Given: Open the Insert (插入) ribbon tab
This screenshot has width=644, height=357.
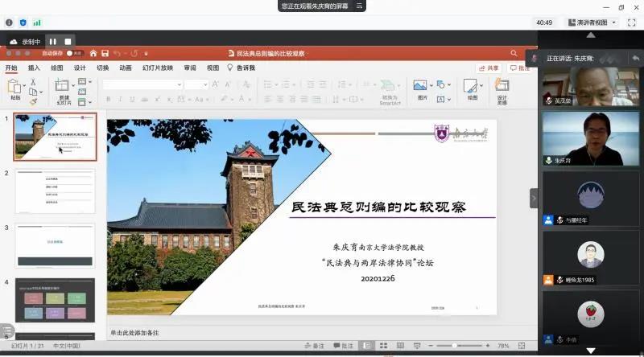Looking at the screenshot, I should [x=34, y=68].
